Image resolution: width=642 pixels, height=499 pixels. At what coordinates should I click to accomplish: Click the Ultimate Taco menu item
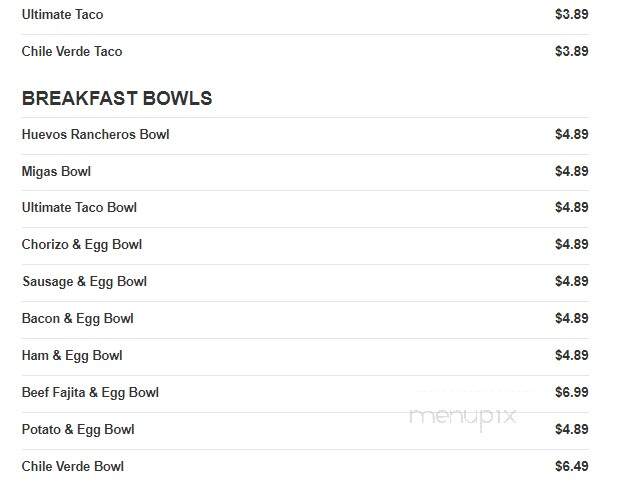tap(62, 15)
